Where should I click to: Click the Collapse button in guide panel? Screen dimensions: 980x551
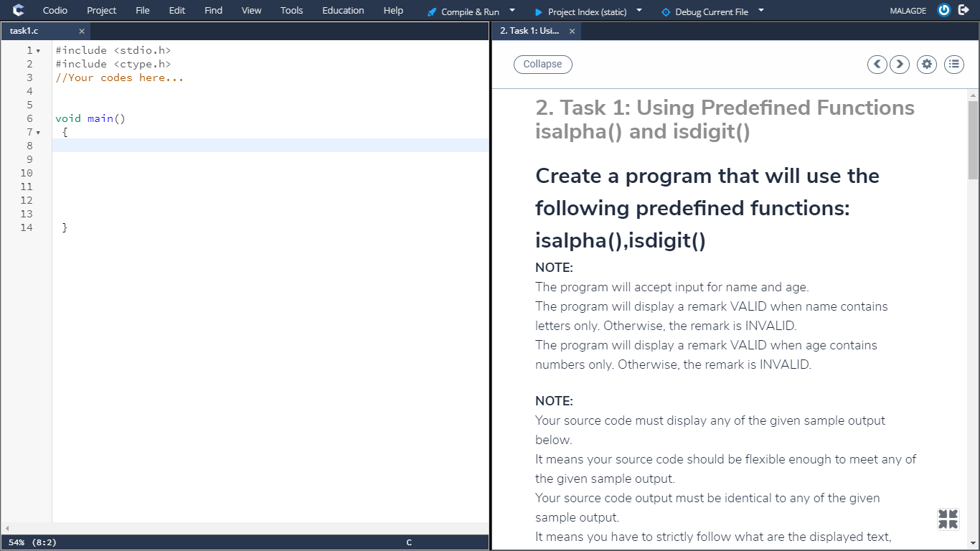[x=542, y=64]
